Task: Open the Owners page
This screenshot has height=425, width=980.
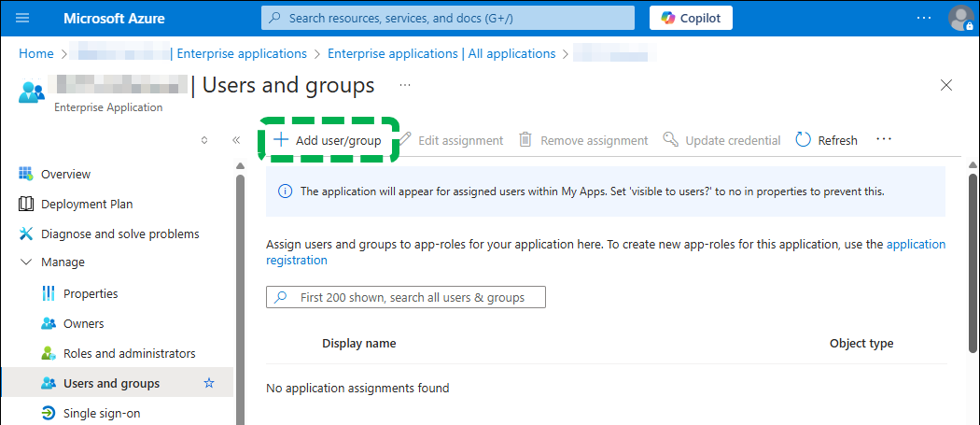Action: (x=83, y=323)
